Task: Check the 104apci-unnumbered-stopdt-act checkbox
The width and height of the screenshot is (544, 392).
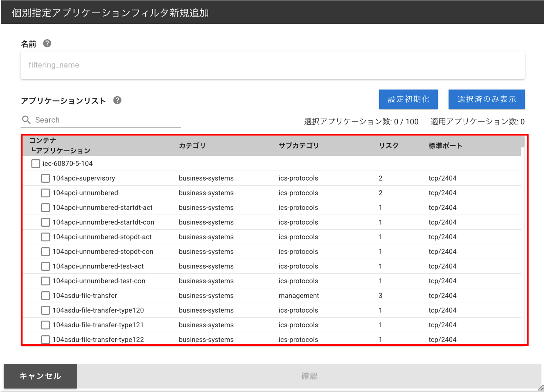Action: point(45,237)
